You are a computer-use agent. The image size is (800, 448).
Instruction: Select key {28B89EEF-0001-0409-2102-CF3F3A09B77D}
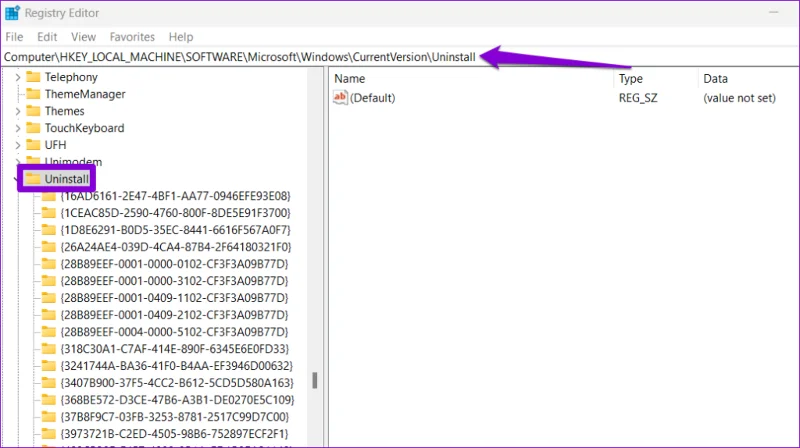(x=174, y=315)
